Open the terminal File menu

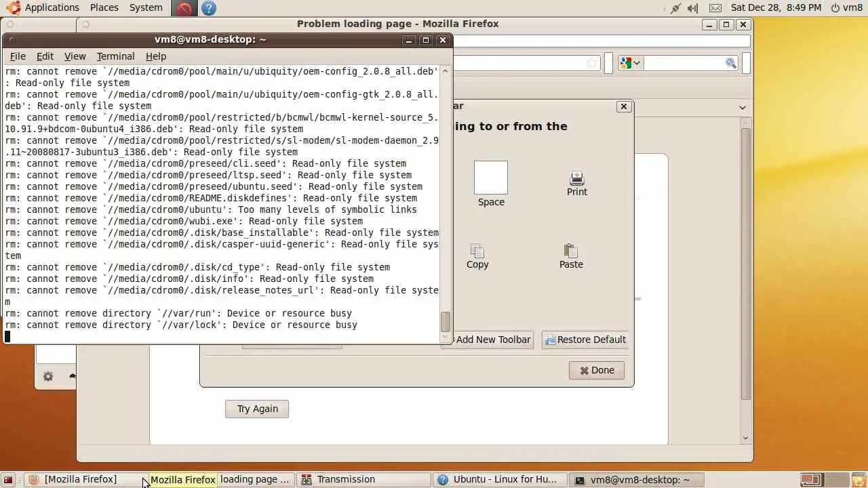coord(18,56)
